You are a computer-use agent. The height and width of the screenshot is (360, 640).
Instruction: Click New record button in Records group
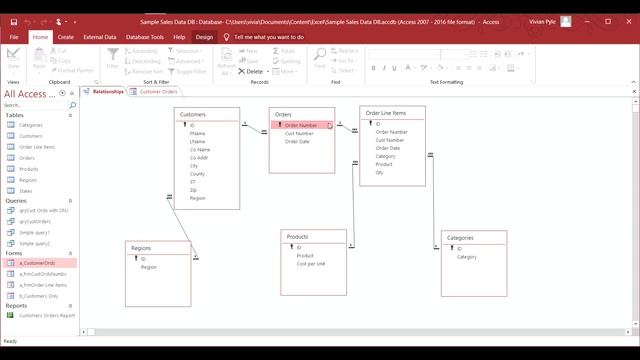tap(248, 51)
